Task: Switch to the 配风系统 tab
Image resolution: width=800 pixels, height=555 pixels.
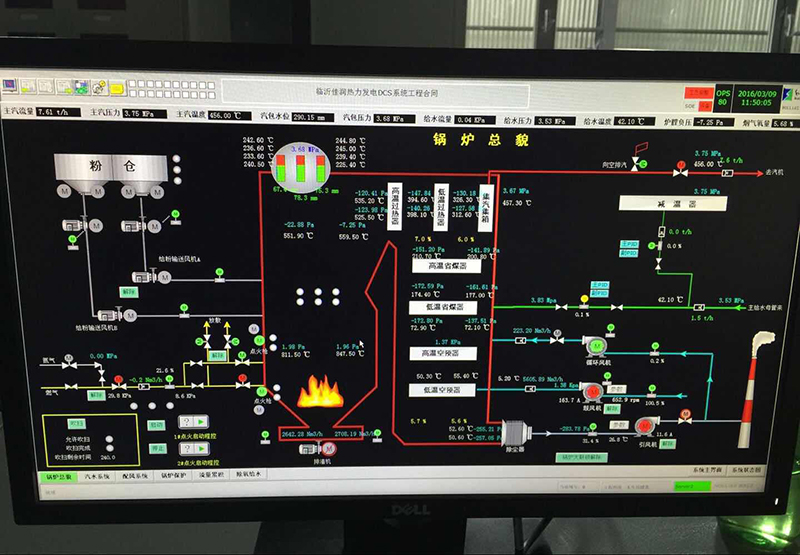Action: tap(131, 475)
